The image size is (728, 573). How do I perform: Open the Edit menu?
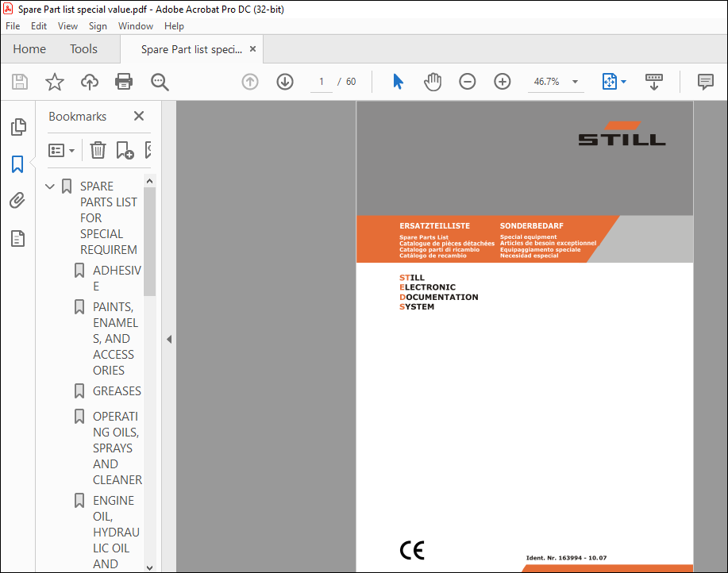pos(39,26)
